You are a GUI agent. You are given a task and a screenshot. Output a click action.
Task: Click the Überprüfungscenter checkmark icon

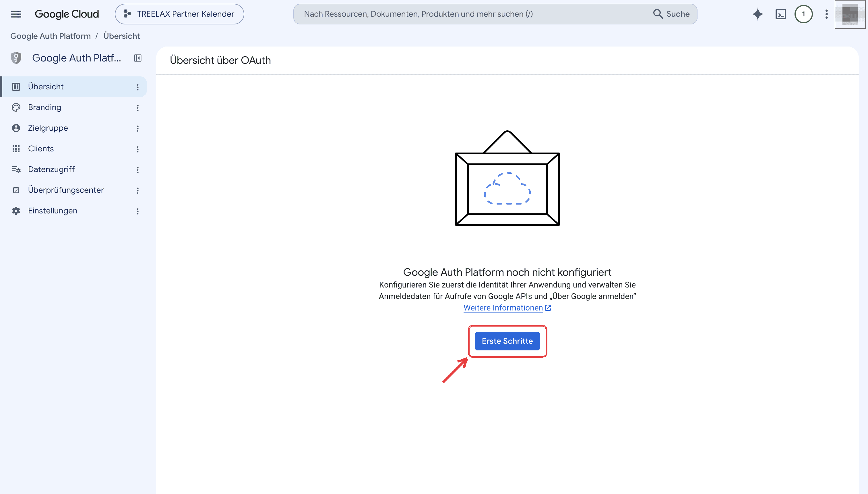point(16,190)
